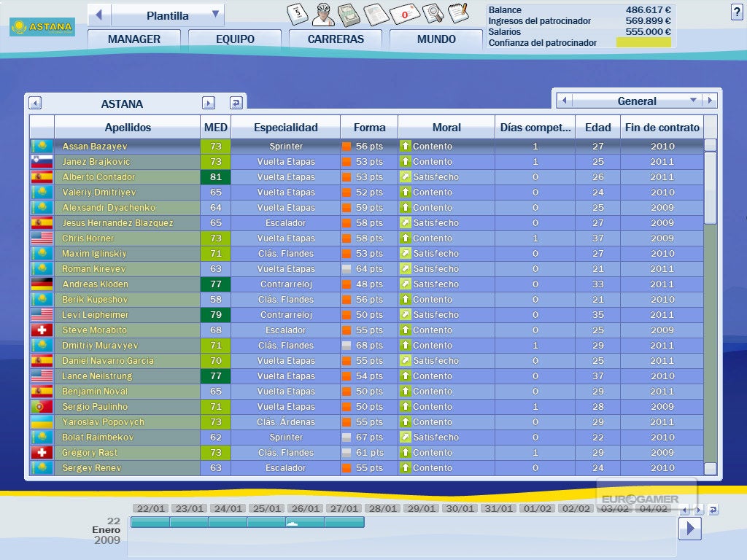Viewport: 747px width, 560px height.
Task: Move the date timeline backward with the left arrow
Action: [684, 510]
